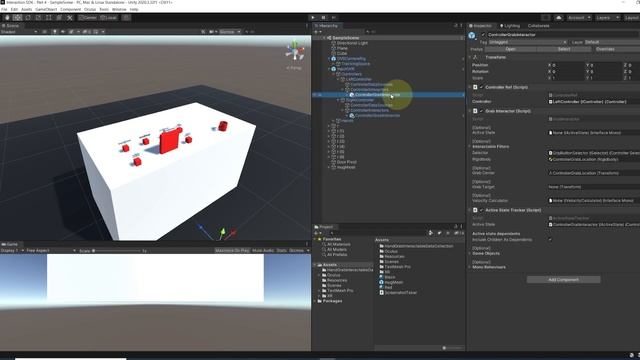Select the Transform tool in the toolbar
Image resolution: width=640 pixels, height=360 pixels.
[59, 18]
